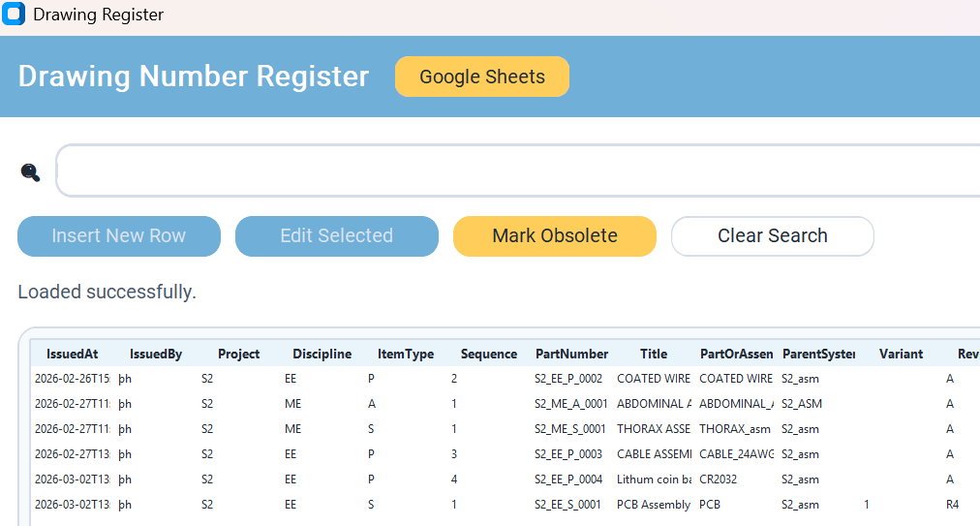Viewport: 980px width, 526px height.
Task: Click the Discipline column header
Action: click(x=322, y=354)
